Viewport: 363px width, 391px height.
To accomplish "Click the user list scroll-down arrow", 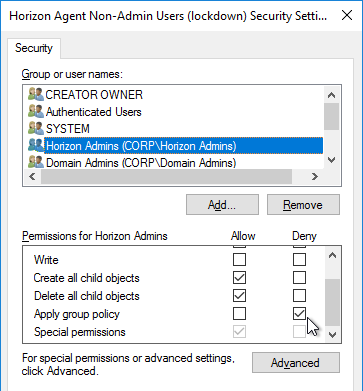I will point(331,160).
